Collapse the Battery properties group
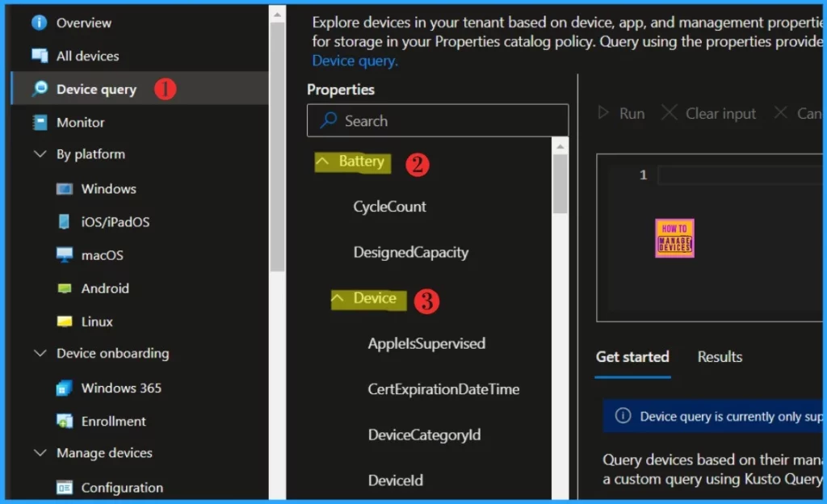This screenshot has width=827, height=504. coord(323,162)
